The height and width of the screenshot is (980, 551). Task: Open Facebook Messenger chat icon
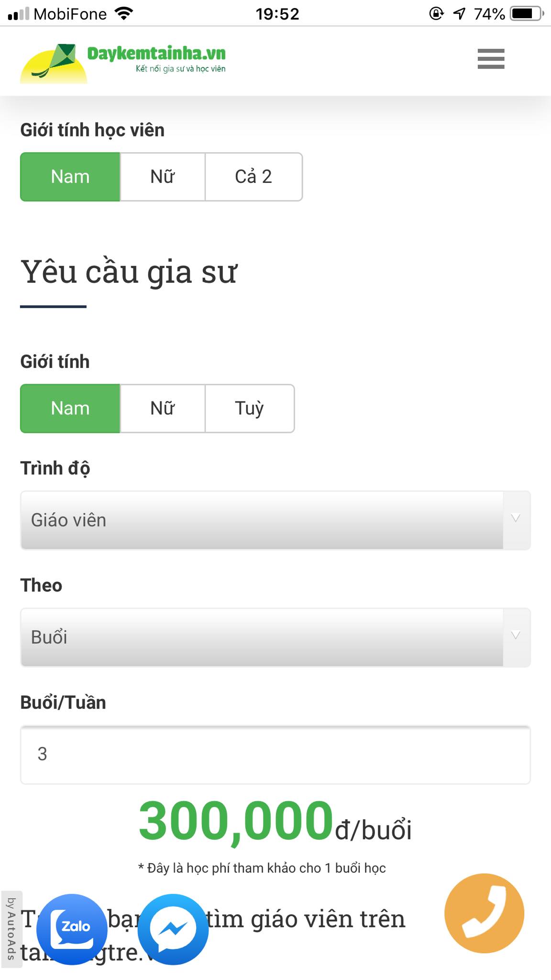click(x=173, y=929)
